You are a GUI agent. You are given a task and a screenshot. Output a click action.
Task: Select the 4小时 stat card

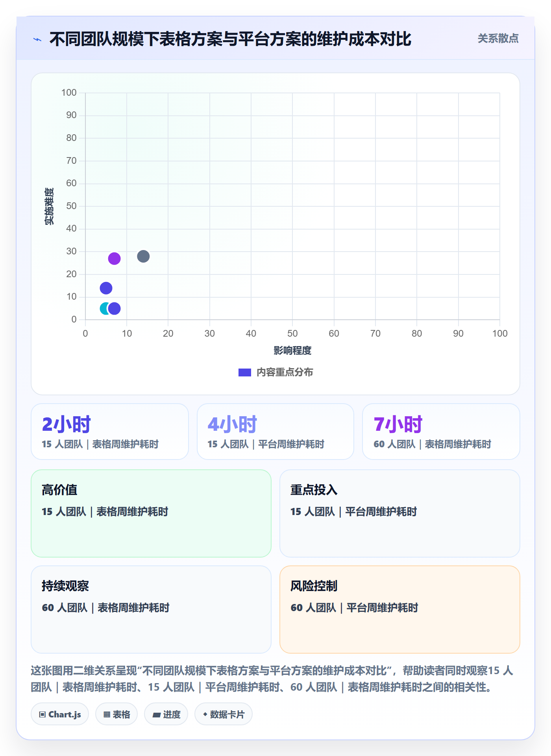(x=275, y=432)
